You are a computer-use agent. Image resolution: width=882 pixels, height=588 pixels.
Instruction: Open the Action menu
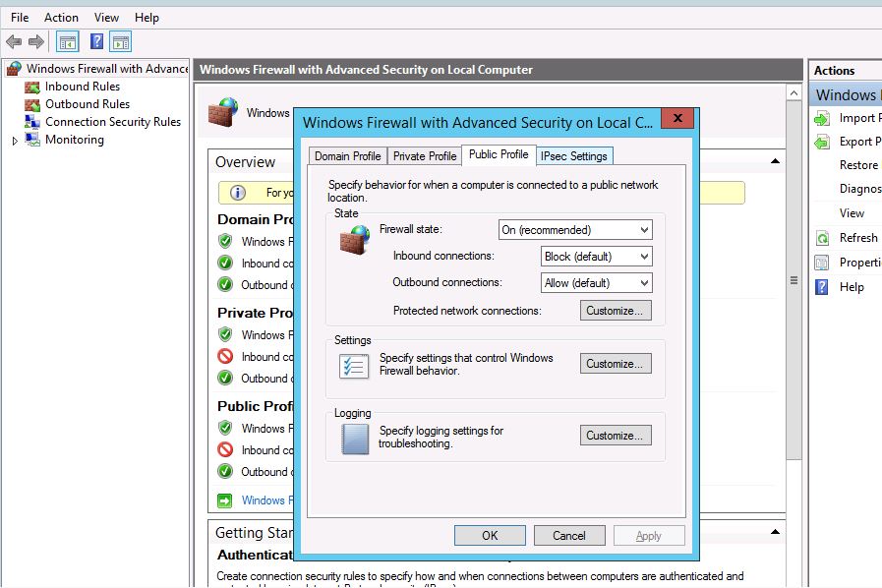pos(61,18)
